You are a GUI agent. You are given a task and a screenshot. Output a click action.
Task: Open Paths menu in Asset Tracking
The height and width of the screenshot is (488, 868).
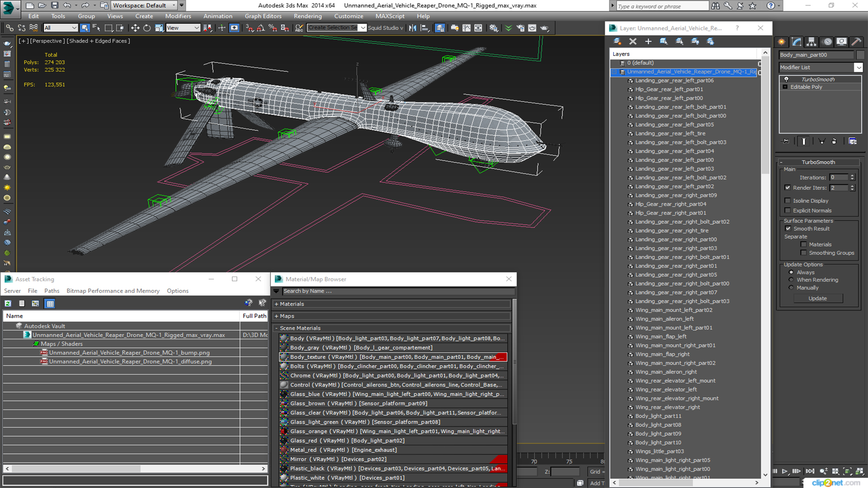52,291
